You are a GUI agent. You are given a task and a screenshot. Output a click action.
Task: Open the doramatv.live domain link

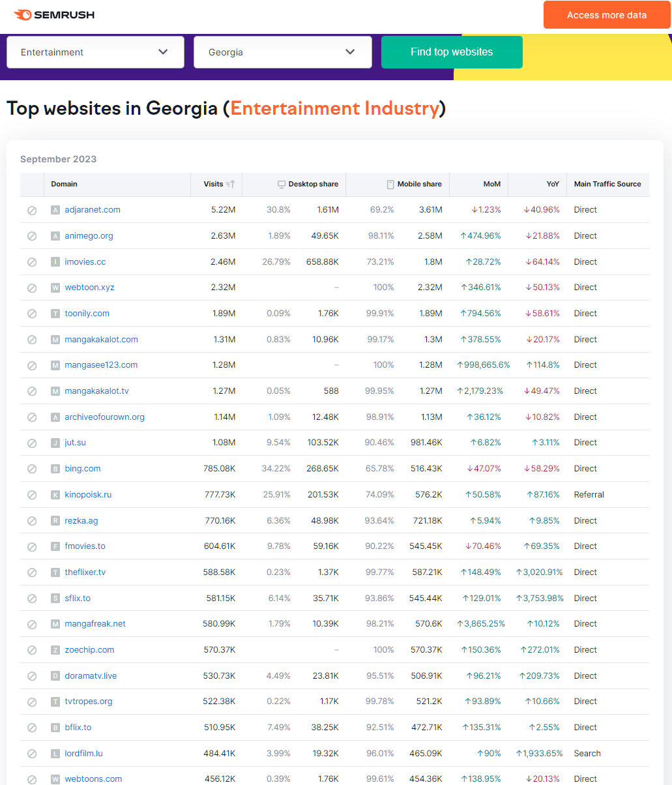pyautogui.click(x=91, y=676)
